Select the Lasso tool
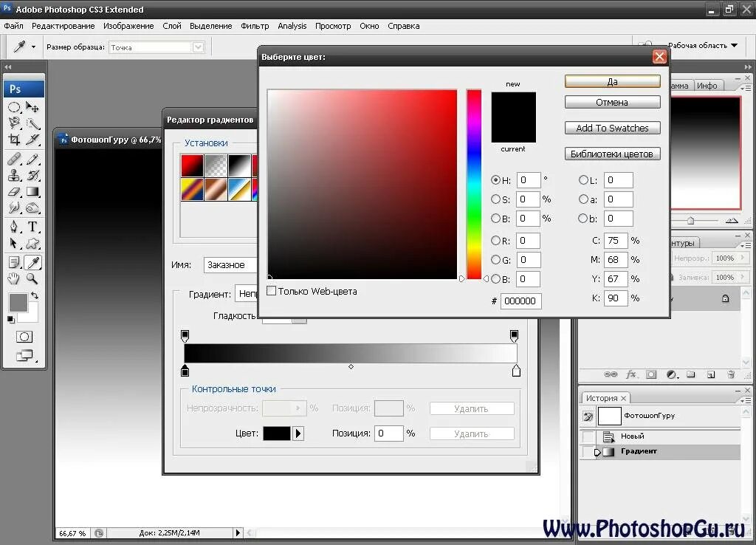756x545 pixels. 14,123
